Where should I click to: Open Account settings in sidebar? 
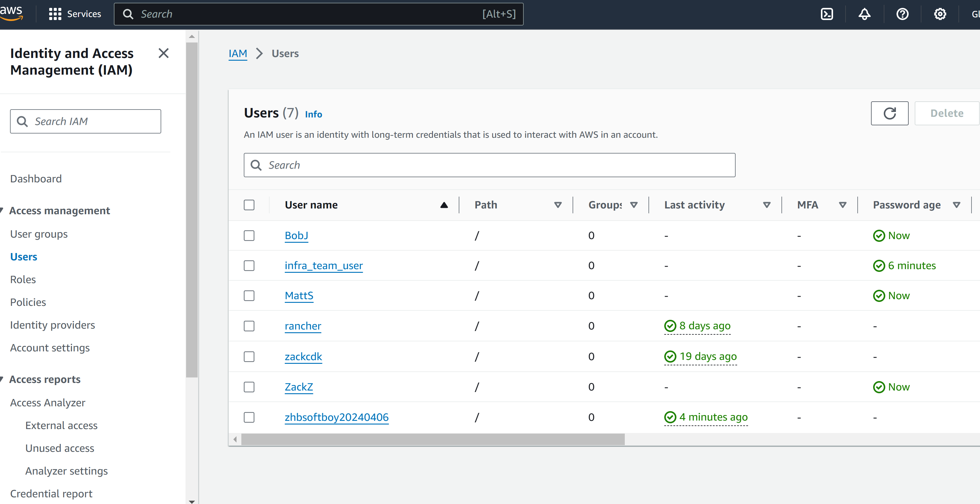[50, 348]
